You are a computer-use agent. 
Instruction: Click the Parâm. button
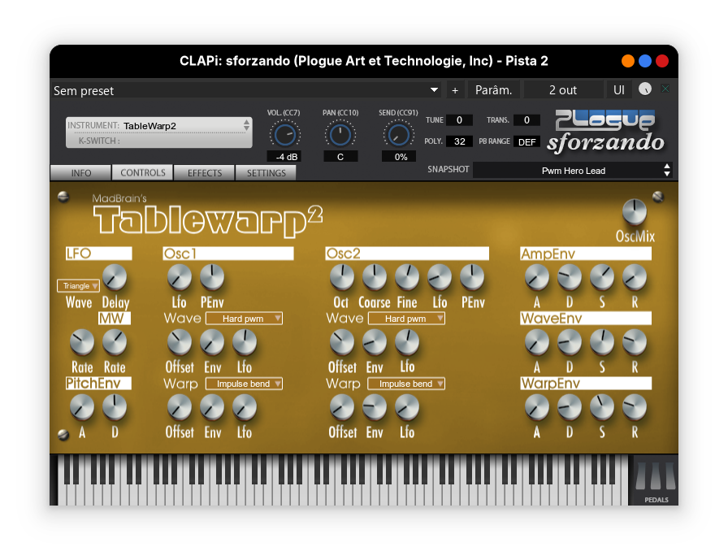[493, 90]
